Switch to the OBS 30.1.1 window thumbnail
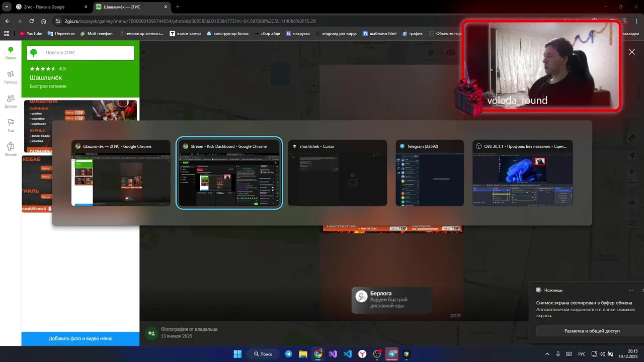Viewport: 644px width, 362px height. click(x=523, y=173)
